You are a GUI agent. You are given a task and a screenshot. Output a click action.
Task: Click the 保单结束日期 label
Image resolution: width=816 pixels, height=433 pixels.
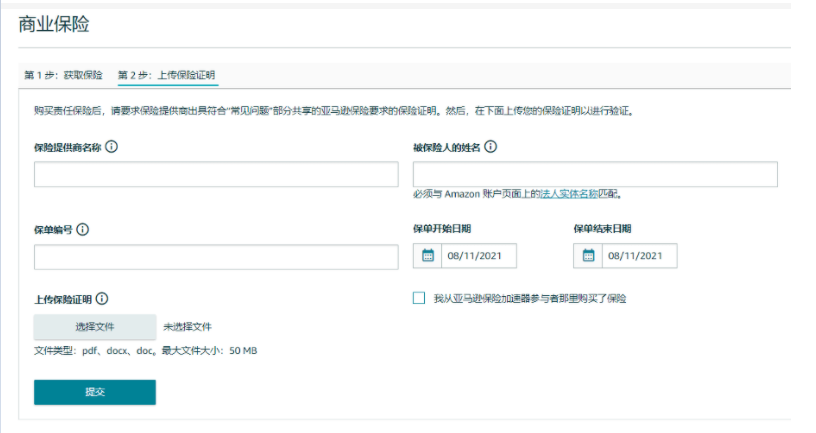[x=602, y=228]
